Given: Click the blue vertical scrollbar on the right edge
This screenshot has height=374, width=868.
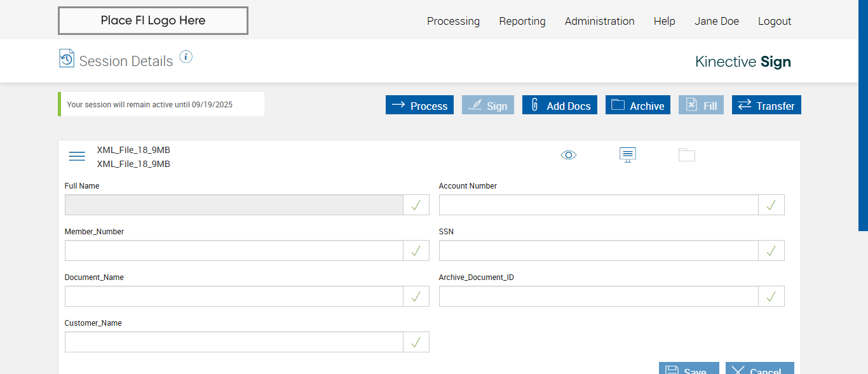Looking at the screenshot, I should tap(863, 114).
